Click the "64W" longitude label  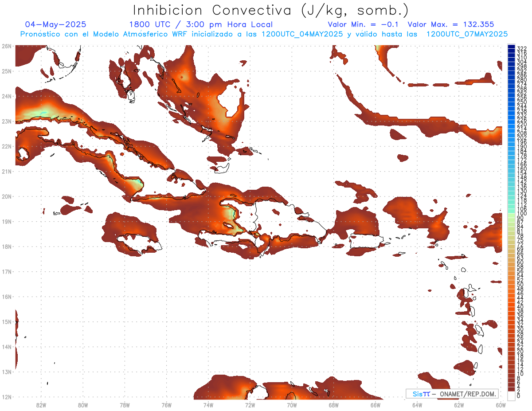point(417,405)
